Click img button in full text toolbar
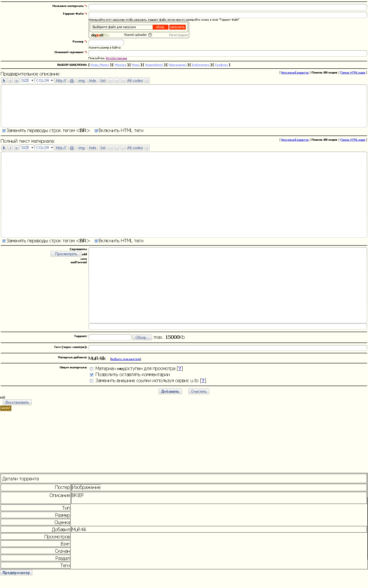The height and width of the screenshot is (588, 368). (81, 148)
